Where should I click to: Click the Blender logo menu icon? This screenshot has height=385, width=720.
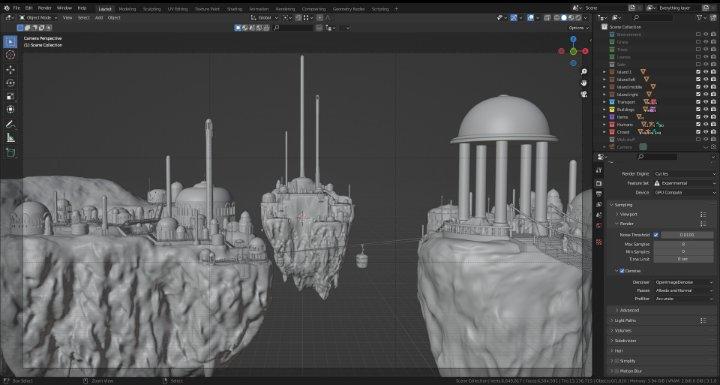point(6,8)
